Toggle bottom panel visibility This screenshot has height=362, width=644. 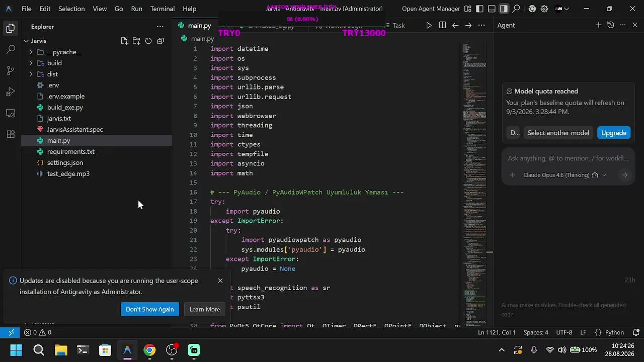coord(492,9)
